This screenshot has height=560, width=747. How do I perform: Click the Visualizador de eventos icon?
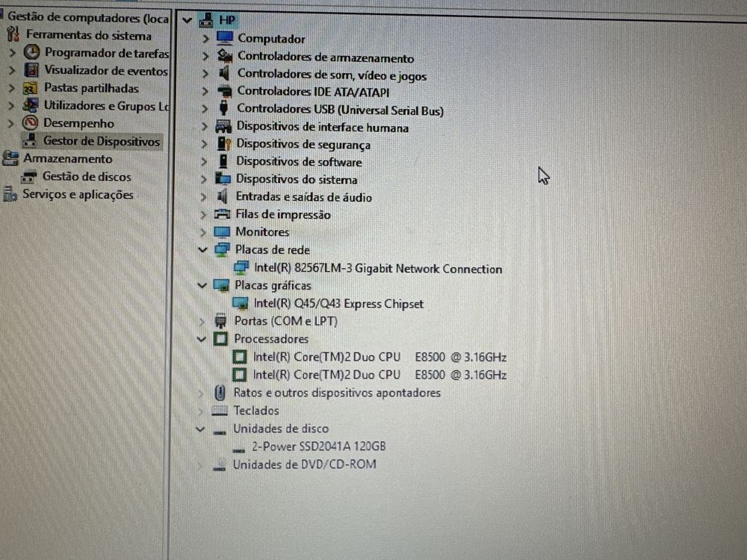click(x=31, y=70)
